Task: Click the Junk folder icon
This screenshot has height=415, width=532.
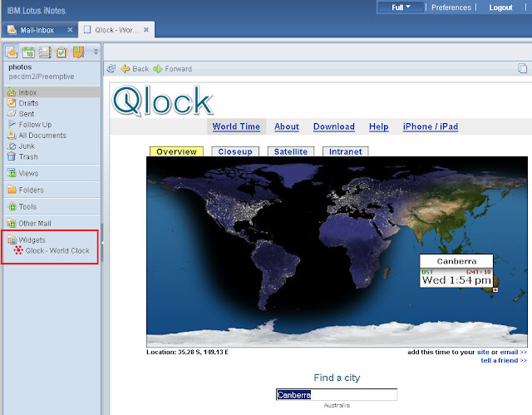Action: click(12, 146)
